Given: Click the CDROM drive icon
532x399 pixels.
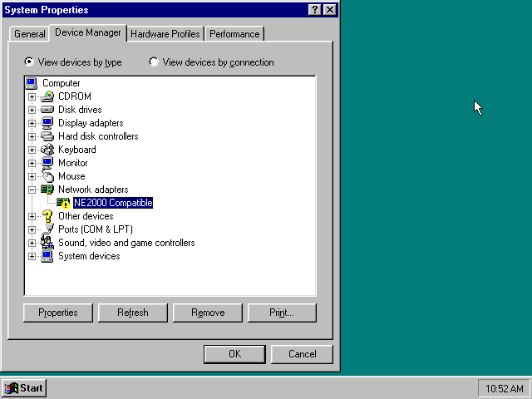Looking at the screenshot, I should (x=47, y=96).
